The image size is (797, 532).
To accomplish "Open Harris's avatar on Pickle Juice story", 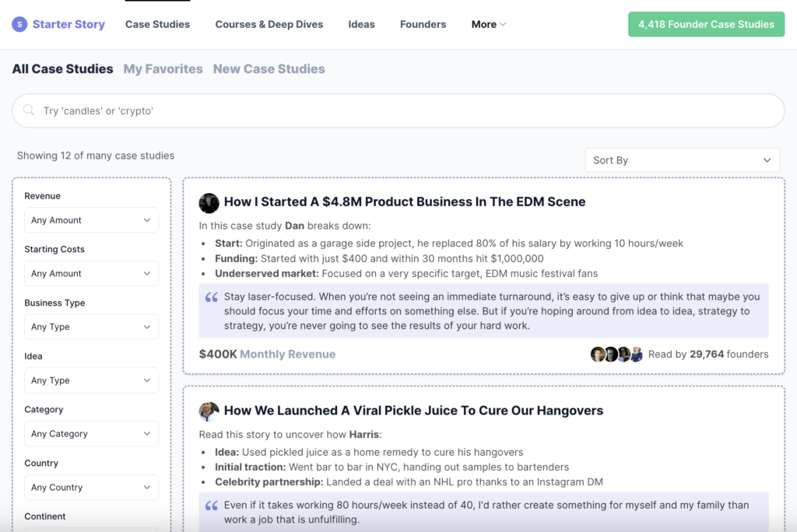I will pyautogui.click(x=209, y=411).
